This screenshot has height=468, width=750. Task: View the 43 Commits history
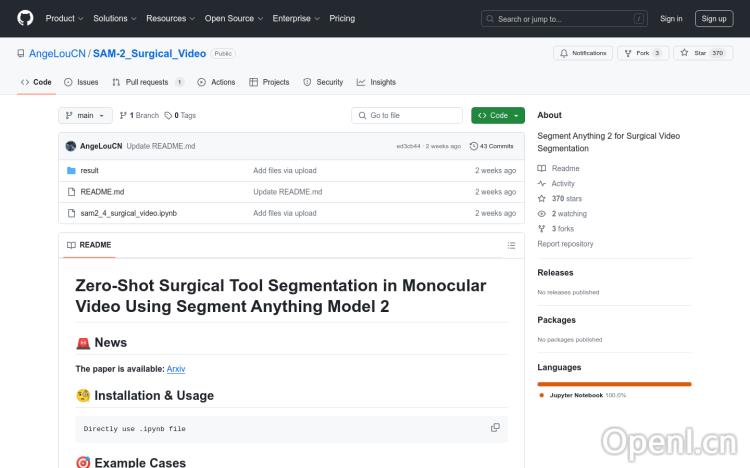tap(492, 146)
